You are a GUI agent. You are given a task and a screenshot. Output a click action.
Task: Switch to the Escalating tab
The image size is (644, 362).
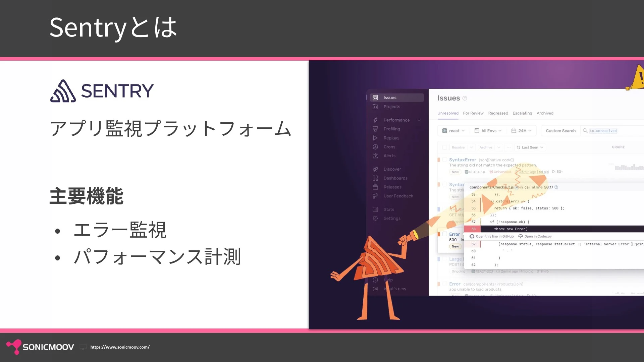pyautogui.click(x=522, y=113)
